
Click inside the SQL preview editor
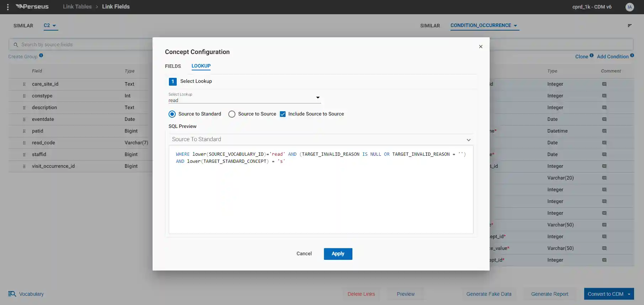coord(321,189)
